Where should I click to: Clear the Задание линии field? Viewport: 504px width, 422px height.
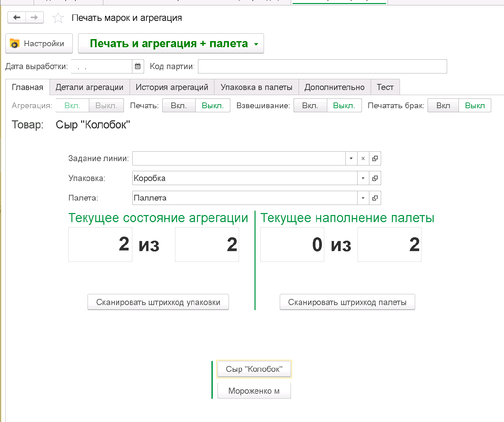tap(363, 158)
